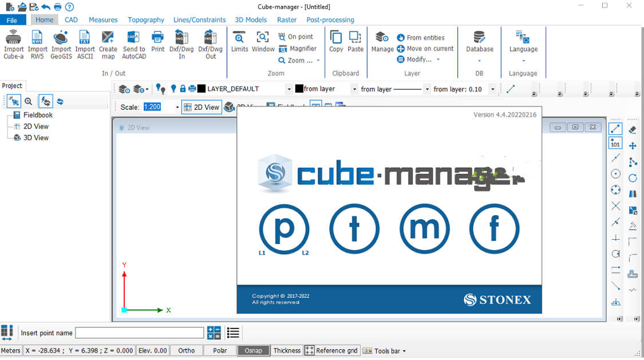Open LAYER_DEFAULT layer dropdown
The image size is (644, 360).
289,89
